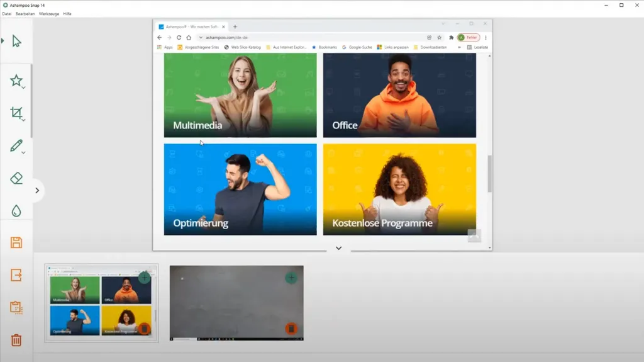Pick the pencil drawing tool
This screenshot has height=362, width=644.
coord(16,145)
